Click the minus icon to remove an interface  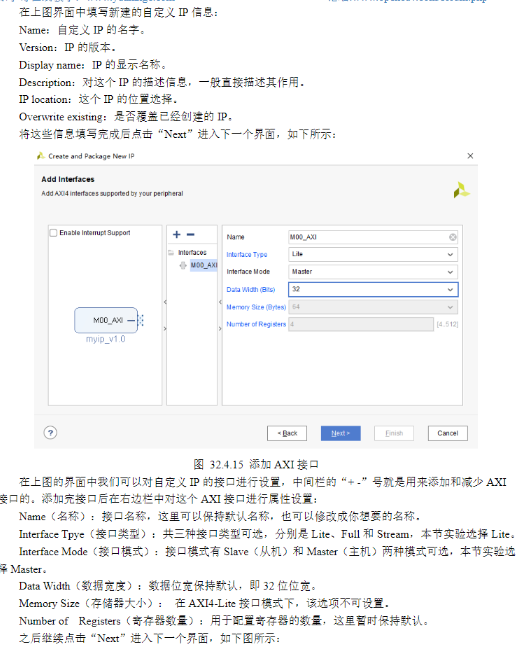[190, 234]
